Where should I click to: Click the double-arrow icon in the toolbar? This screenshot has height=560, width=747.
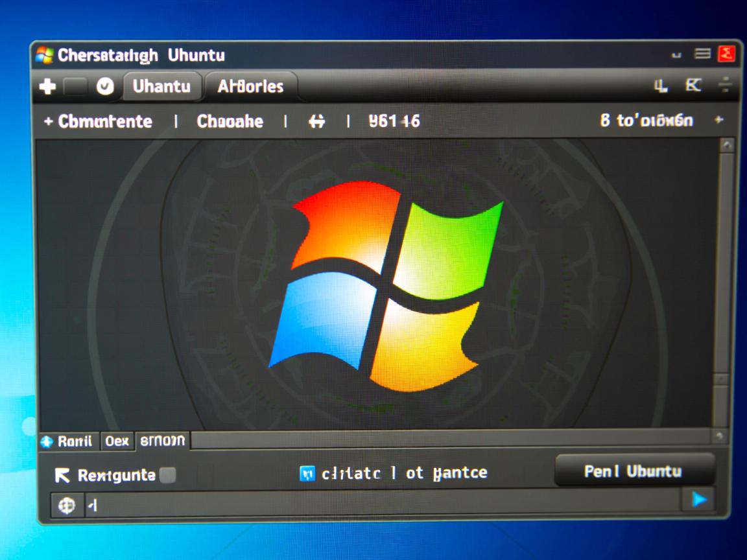click(316, 121)
